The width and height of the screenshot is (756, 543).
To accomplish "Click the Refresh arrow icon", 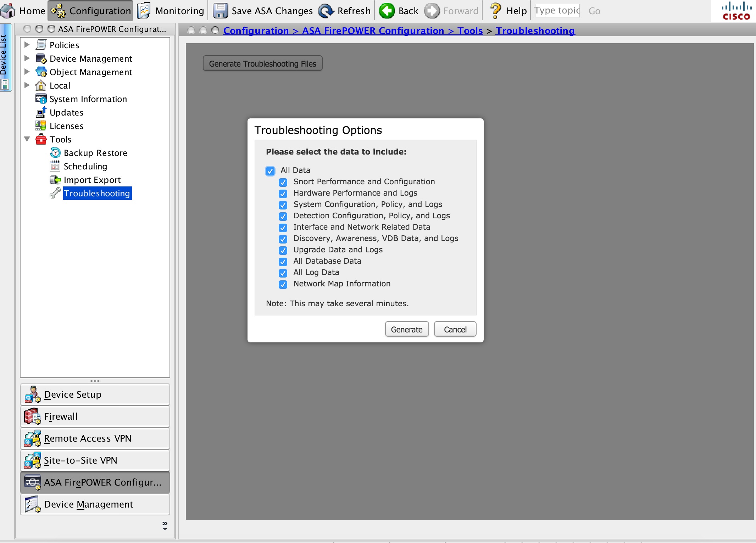I will [326, 11].
